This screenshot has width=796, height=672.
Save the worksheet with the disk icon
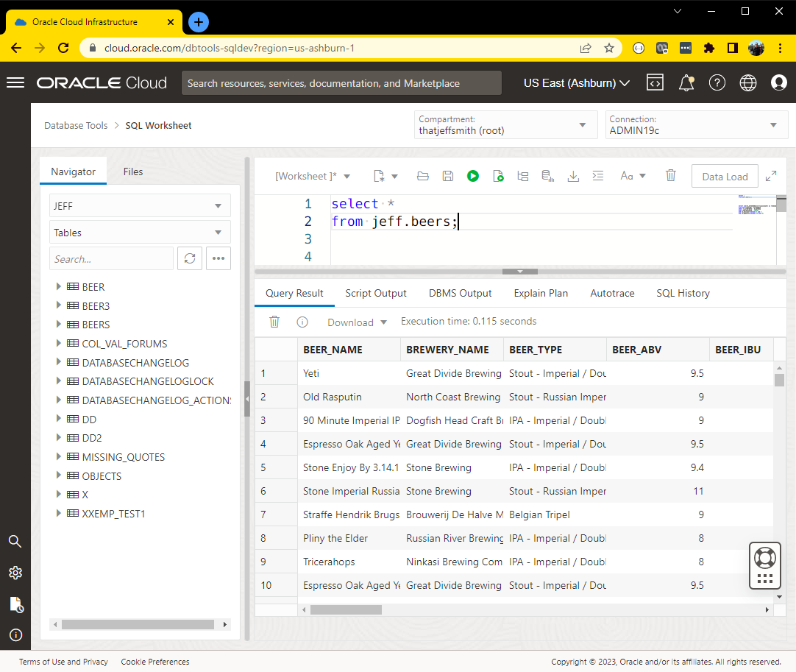(448, 176)
